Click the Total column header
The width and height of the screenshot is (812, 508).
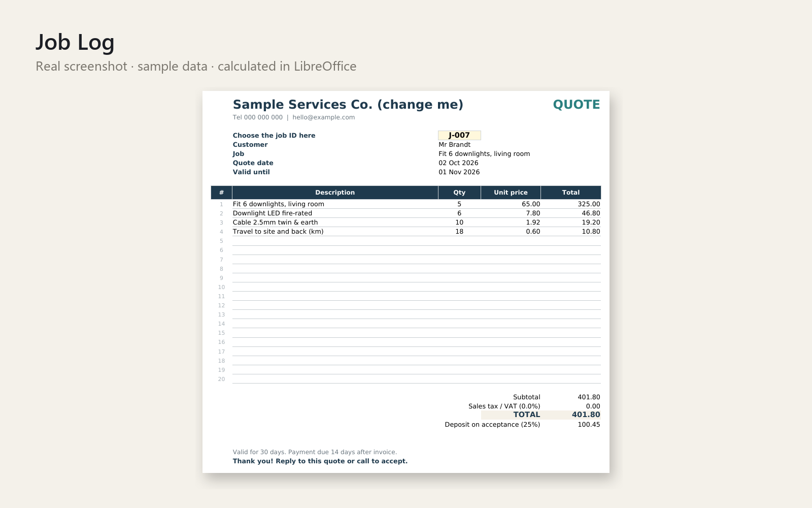571,193
